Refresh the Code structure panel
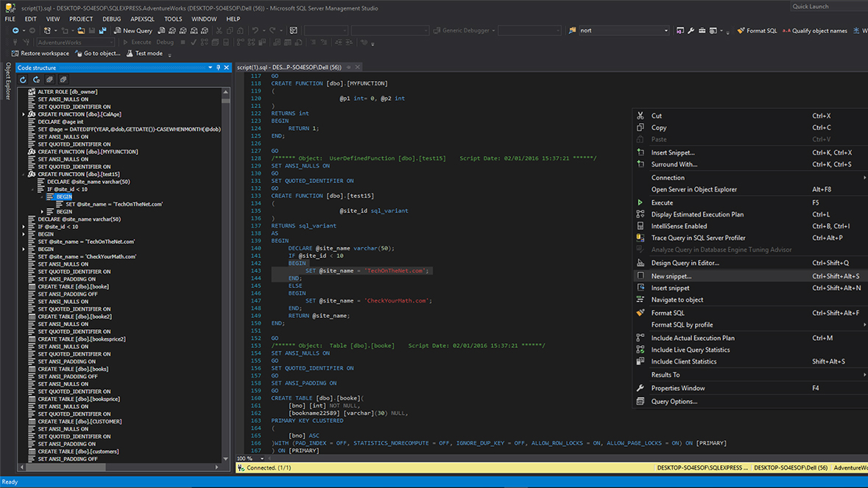Image resolution: width=868 pixels, height=488 pixels. 23,79
